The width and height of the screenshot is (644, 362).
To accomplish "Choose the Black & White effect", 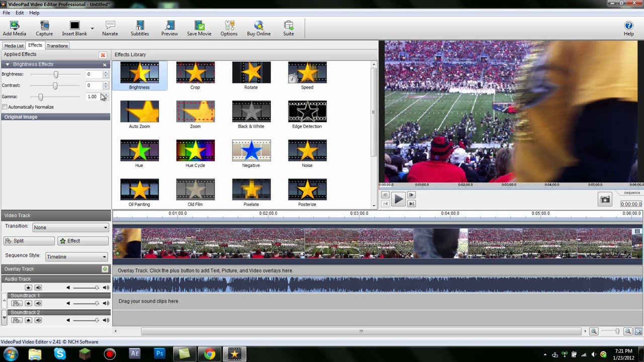I will pyautogui.click(x=251, y=115).
